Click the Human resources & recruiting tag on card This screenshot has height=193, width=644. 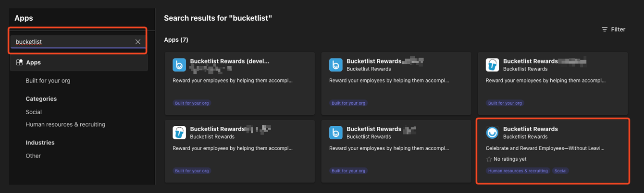518,171
